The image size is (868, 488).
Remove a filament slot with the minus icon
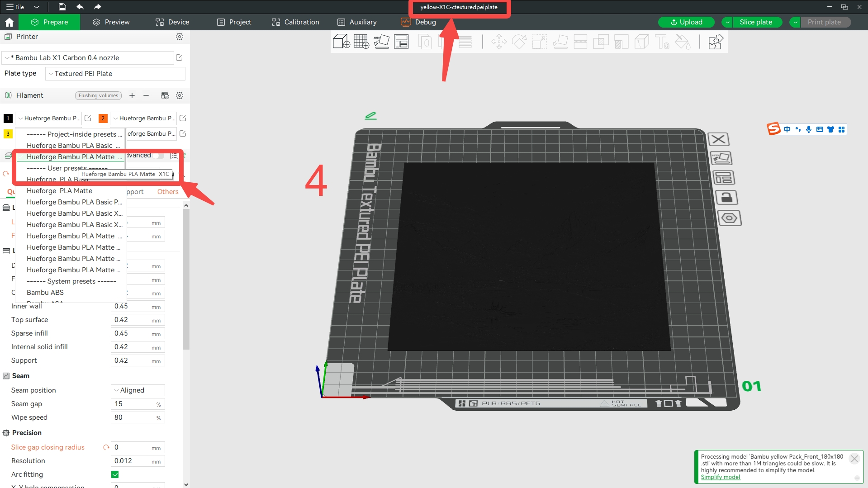tap(146, 95)
